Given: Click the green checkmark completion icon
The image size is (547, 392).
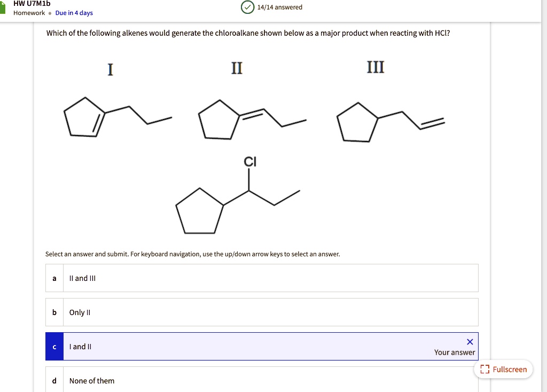Looking at the screenshot, I should point(247,7).
